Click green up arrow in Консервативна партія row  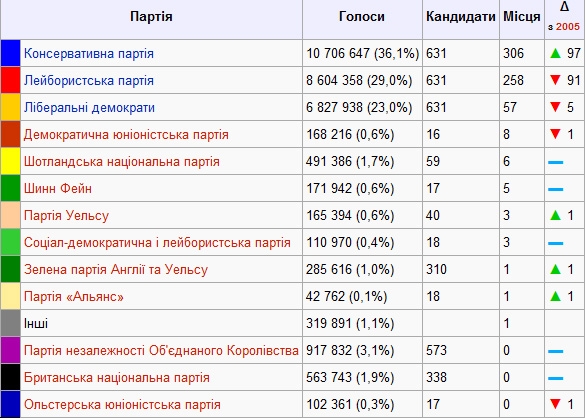(556, 53)
